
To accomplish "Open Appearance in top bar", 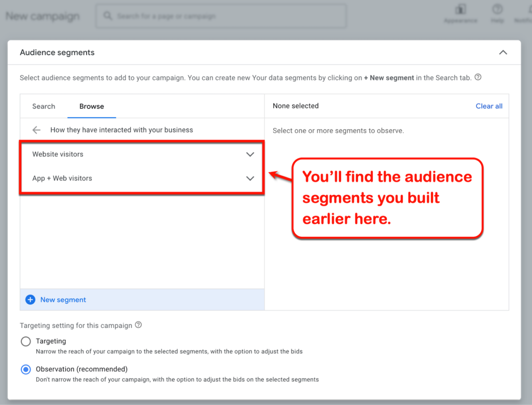I will coord(461,14).
